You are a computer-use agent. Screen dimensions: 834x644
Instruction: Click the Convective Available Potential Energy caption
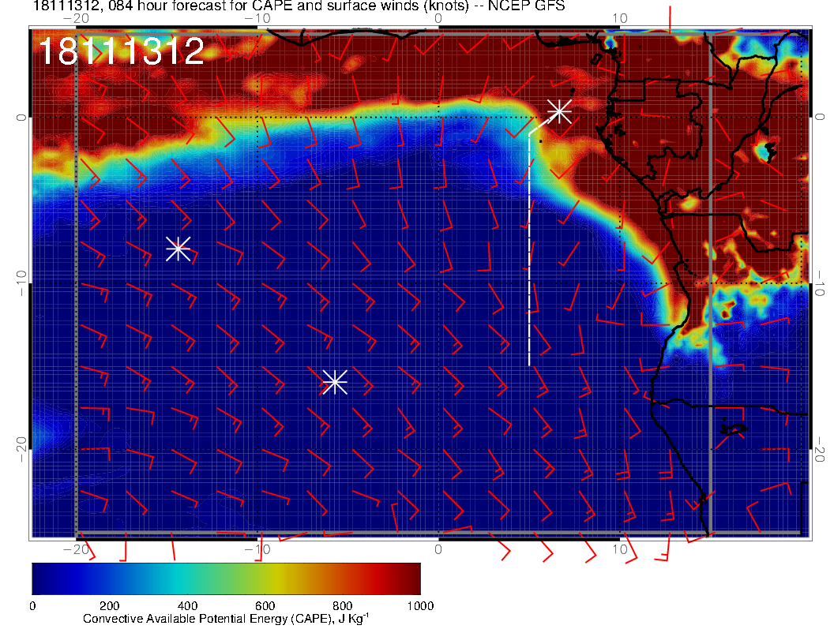pyautogui.click(x=226, y=620)
